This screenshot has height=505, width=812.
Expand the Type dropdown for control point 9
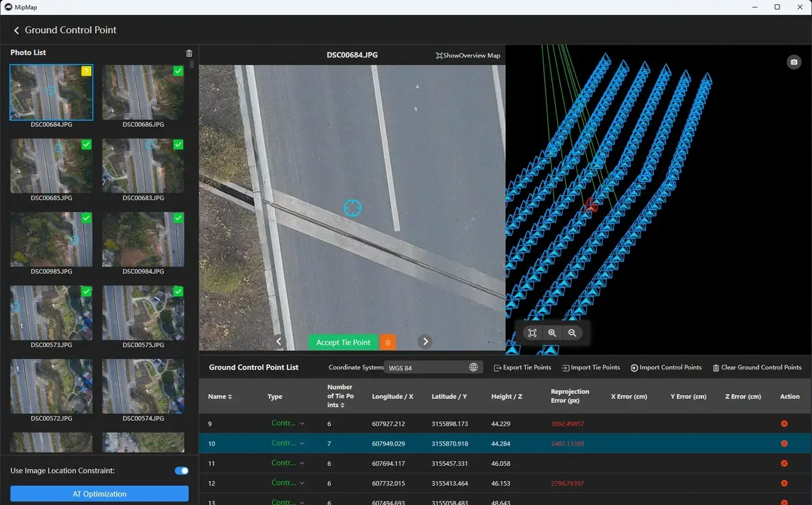tap(287, 423)
